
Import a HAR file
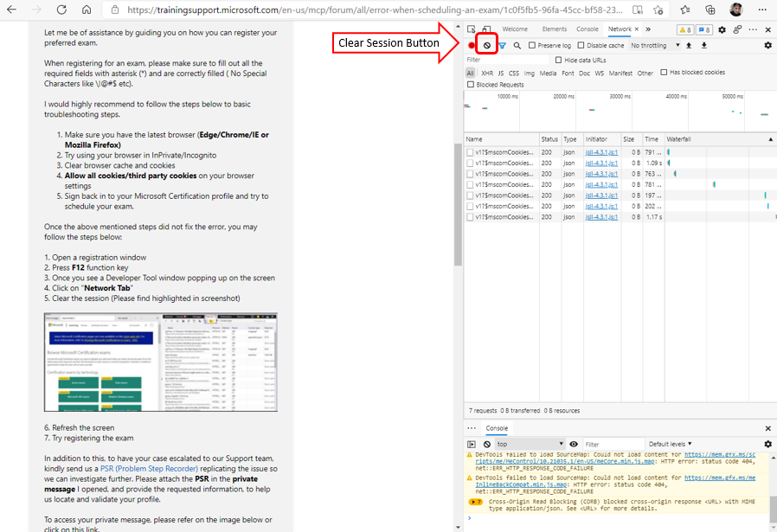689,46
